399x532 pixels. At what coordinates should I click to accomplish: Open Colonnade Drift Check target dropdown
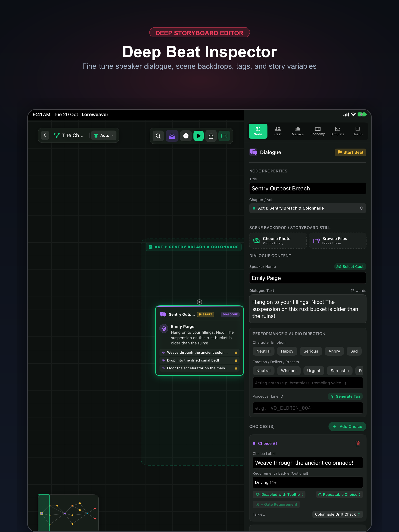click(337, 514)
